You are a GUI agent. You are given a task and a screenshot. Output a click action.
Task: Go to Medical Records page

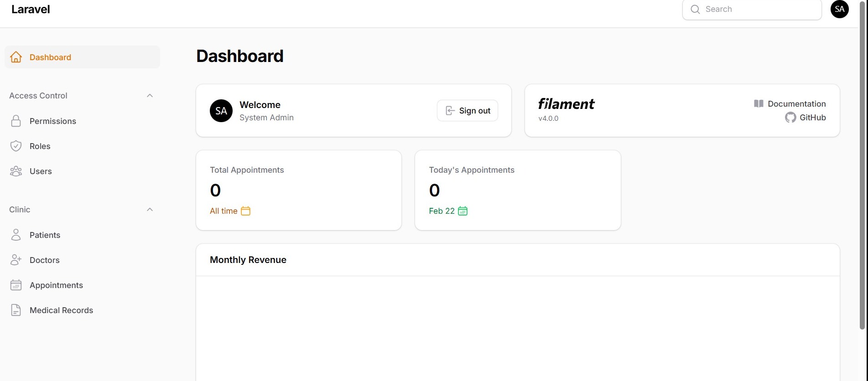61,310
